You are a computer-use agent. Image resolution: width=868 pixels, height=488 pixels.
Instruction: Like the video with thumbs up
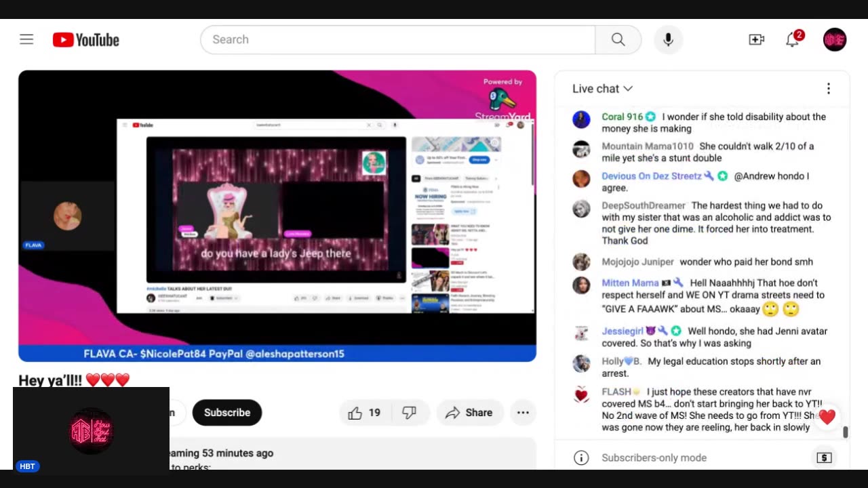point(355,413)
